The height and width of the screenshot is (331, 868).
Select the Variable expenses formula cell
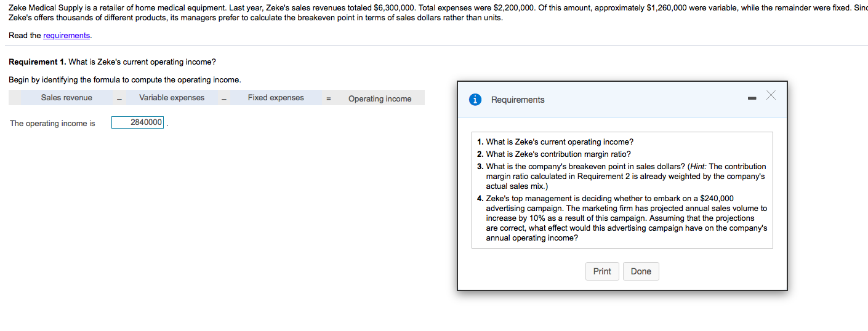[x=172, y=98]
